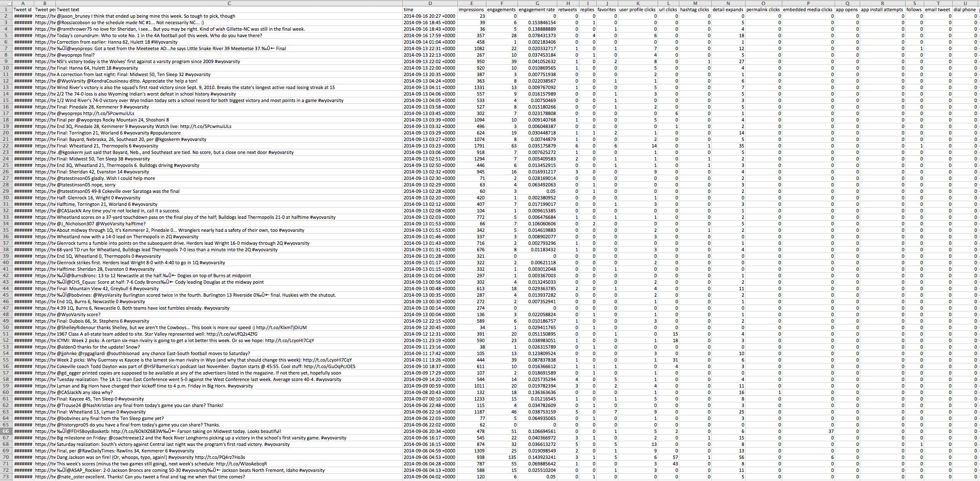Click the 'engagement rate' header cell

(537, 10)
